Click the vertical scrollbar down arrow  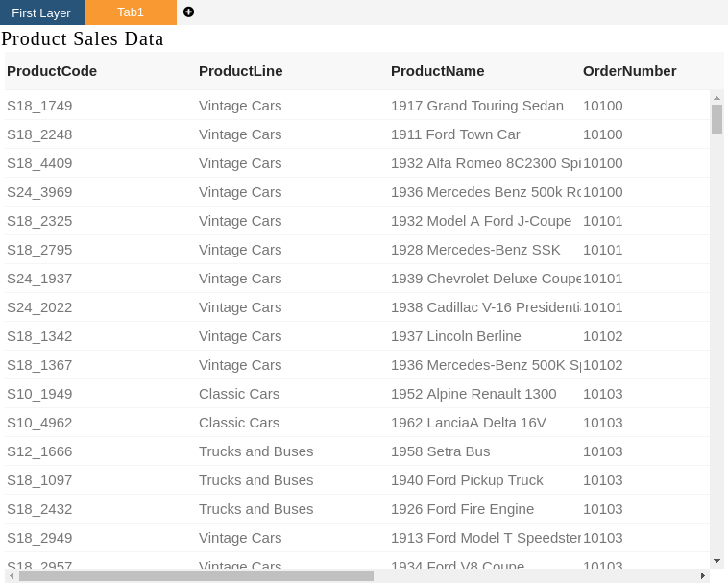716,561
